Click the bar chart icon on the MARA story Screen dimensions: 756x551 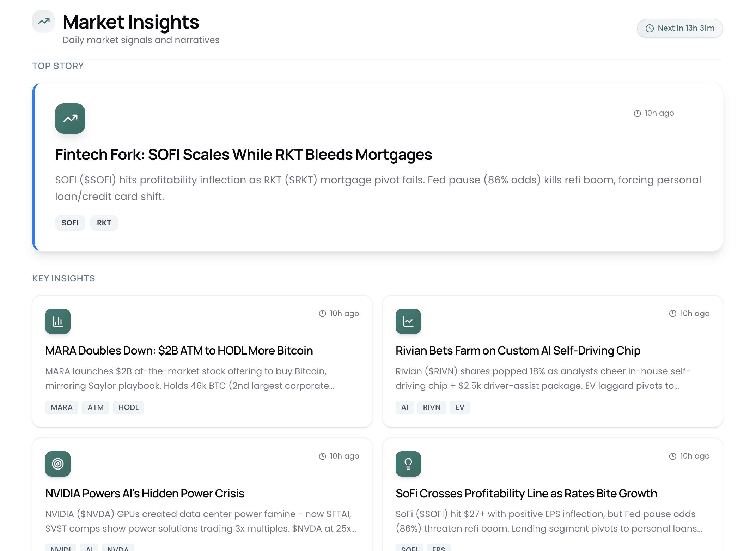[x=57, y=321]
